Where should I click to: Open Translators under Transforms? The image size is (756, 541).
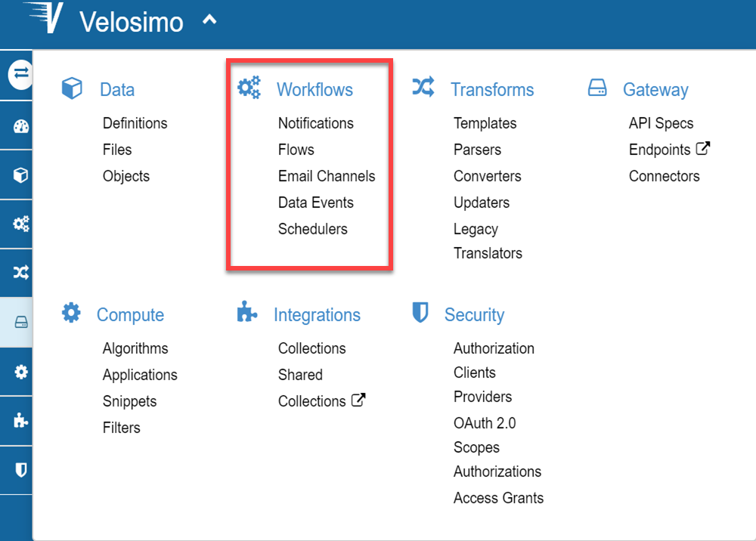(x=488, y=253)
